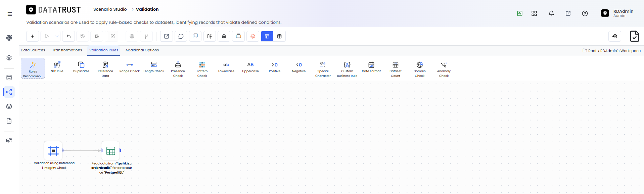Click the Root > RDAdmin's Workspace path
Viewport: 644px width, 194px height.
coord(612,51)
